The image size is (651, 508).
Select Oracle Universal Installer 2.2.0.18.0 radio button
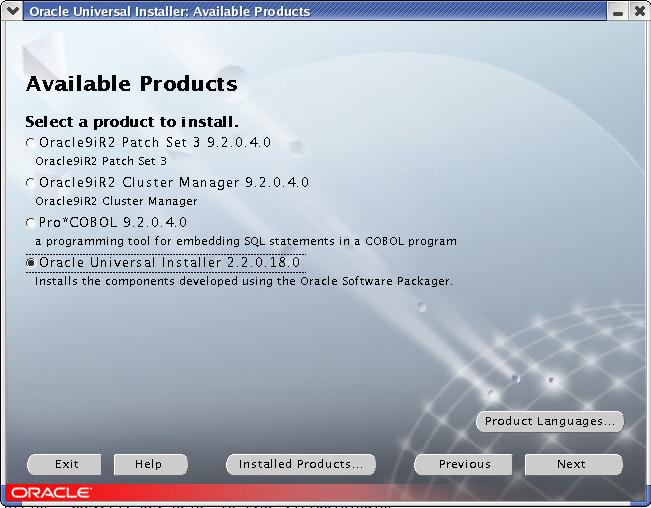(30, 263)
